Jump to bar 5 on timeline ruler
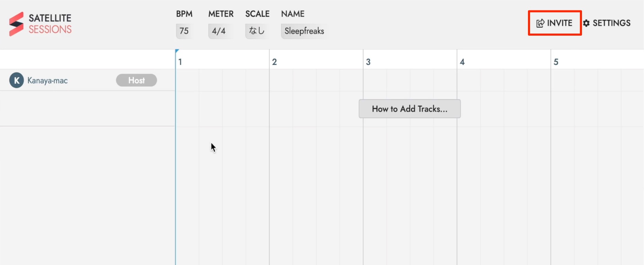644x265 pixels. 556,62
